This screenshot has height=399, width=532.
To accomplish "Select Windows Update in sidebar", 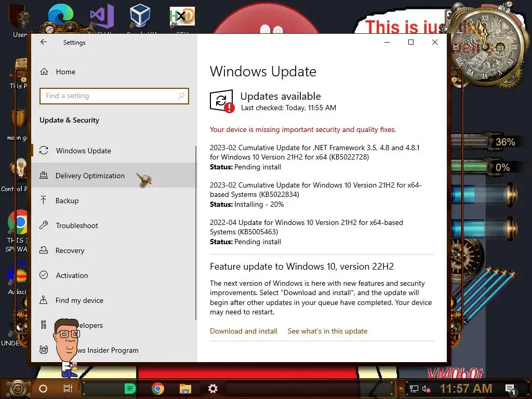I will (x=114, y=150).
